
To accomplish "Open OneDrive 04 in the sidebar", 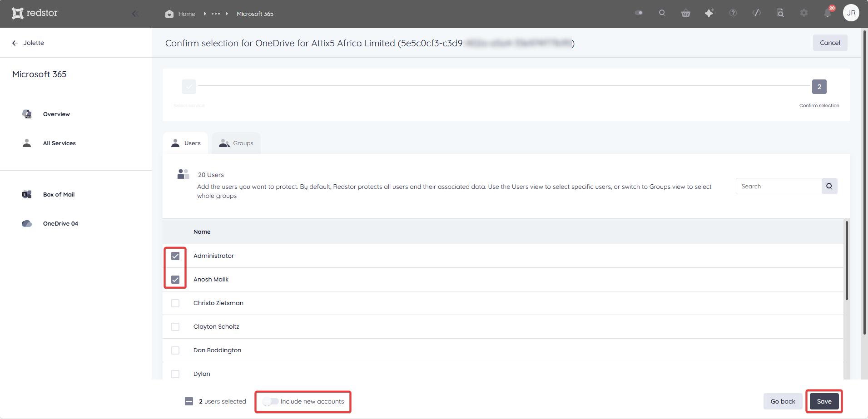I will pos(60,223).
